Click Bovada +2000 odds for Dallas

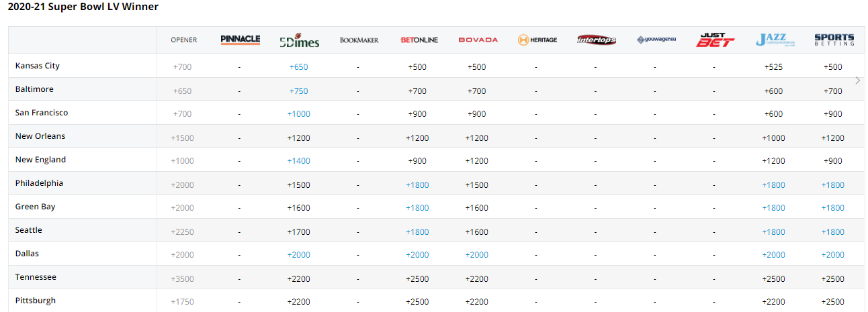477,255
